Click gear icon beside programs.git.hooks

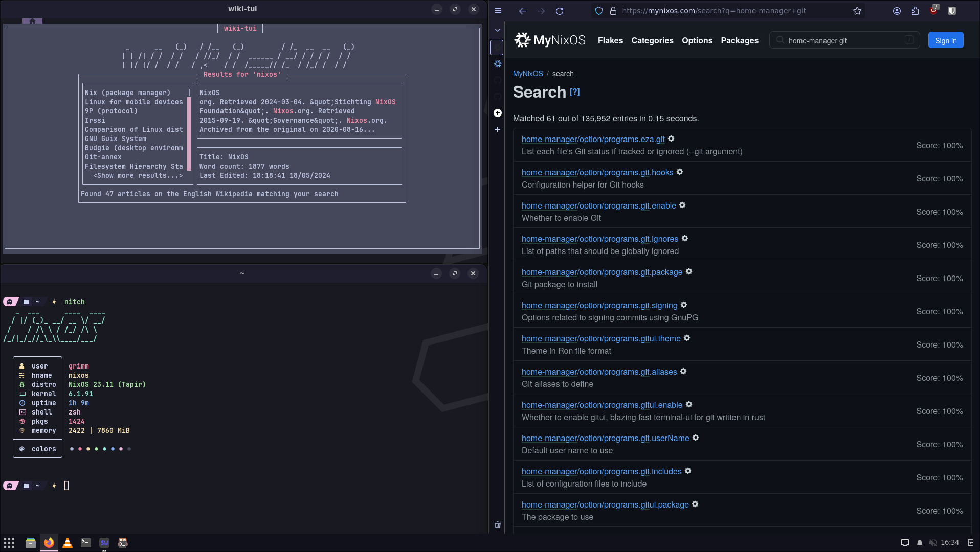click(680, 172)
